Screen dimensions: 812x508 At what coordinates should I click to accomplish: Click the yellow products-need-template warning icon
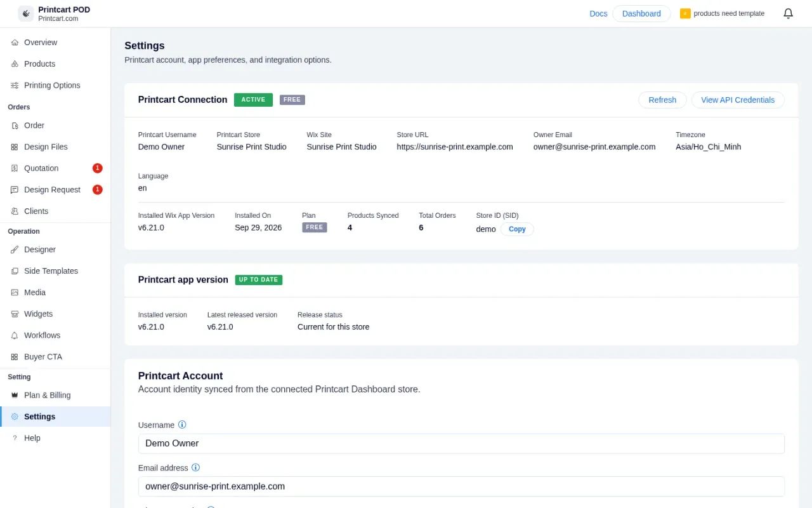685,13
